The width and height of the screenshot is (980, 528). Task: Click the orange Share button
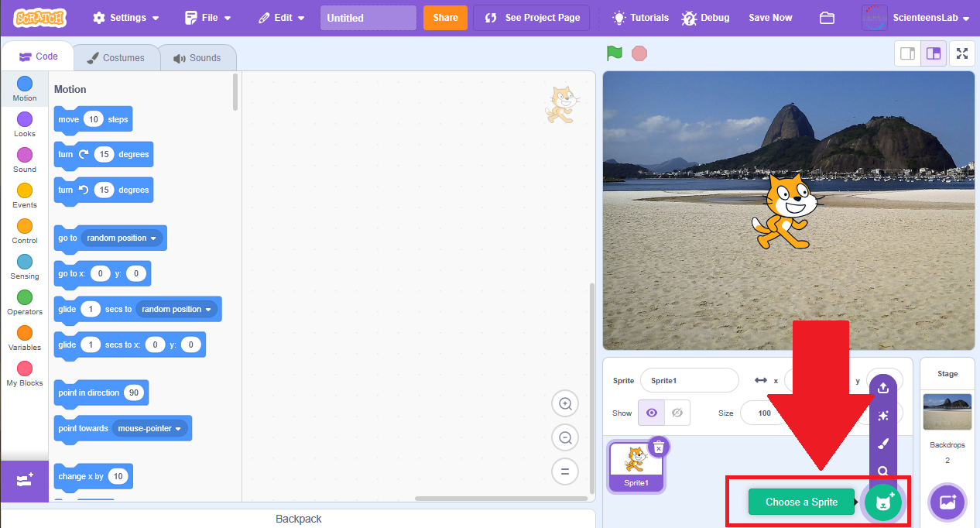pyautogui.click(x=445, y=18)
